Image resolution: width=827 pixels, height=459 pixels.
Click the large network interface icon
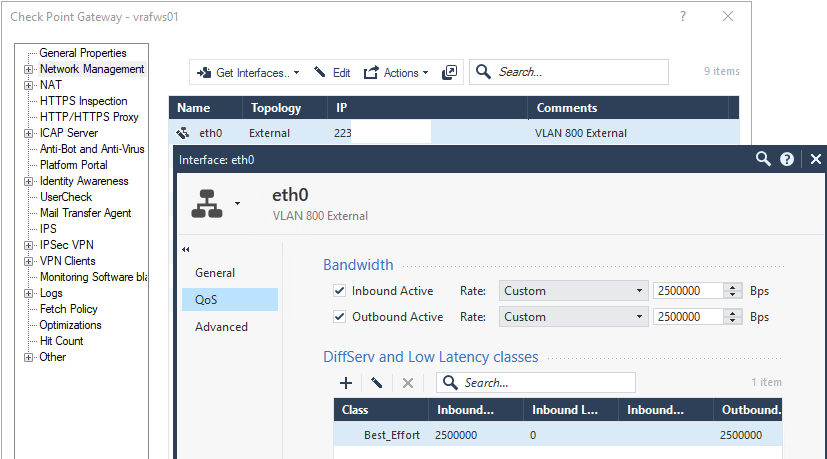[208, 203]
